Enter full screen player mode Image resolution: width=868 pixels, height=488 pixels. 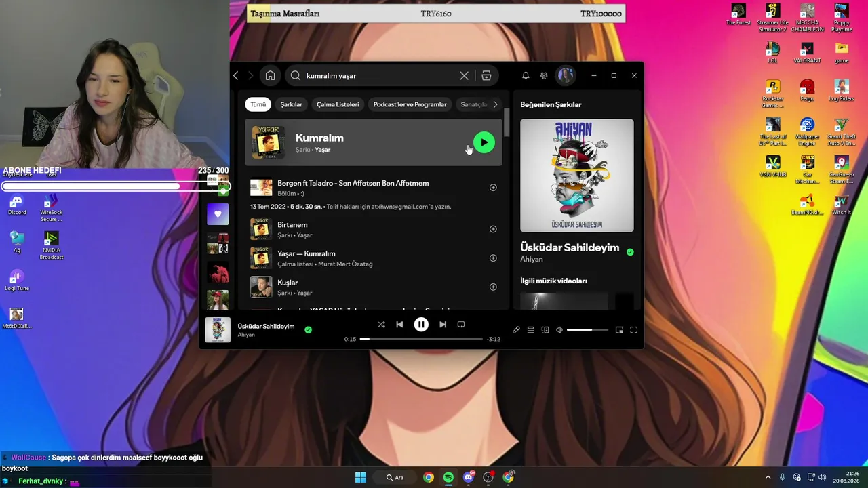(633, 330)
